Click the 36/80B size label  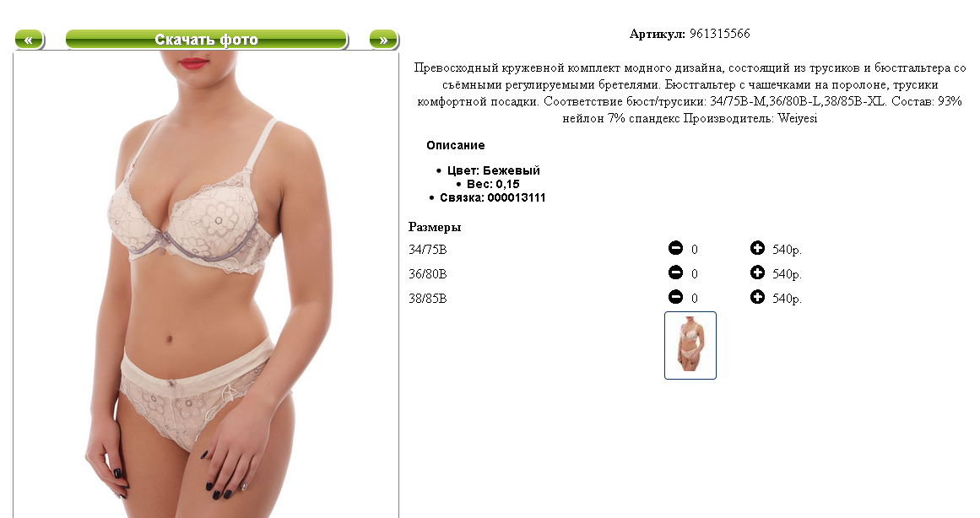pyautogui.click(x=427, y=274)
